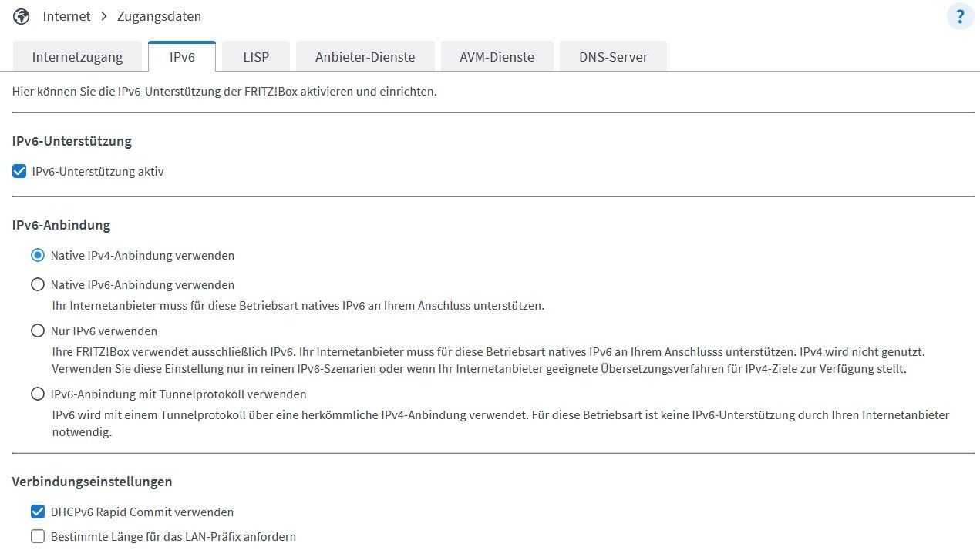Switch to the Anbieter-Dienste tab

coord(365,57)
